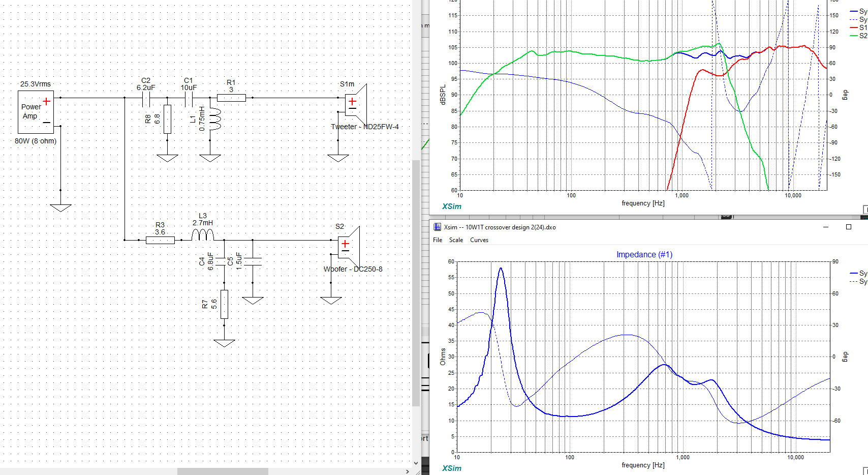
Task: Select resistor R3 3.6 in woofer branch
Action: 160,240
